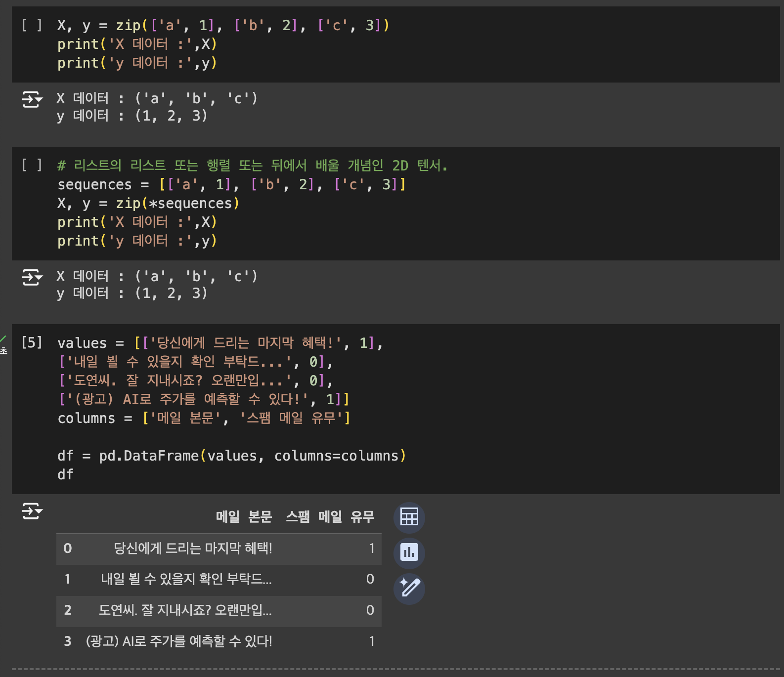Open suggested charts for the dataframe
This screenshot has width=784, height=677.
[409, 552]
